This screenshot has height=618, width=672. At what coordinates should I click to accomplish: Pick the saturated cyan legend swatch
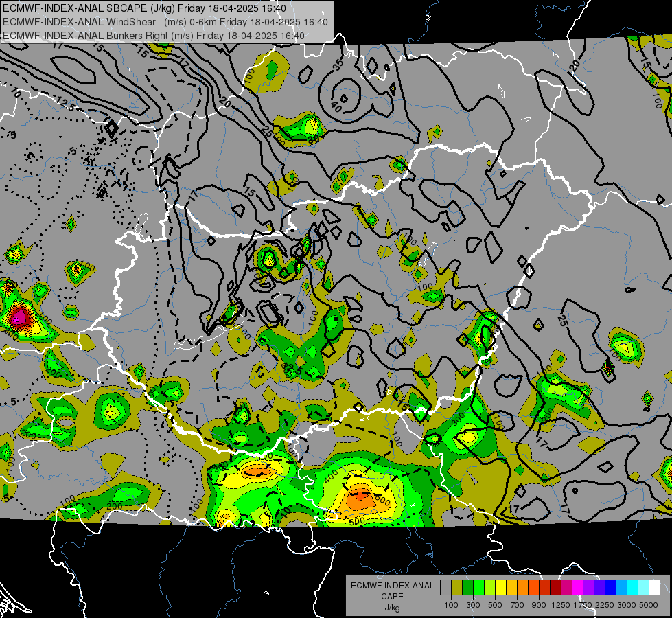(x=633, y=588)
